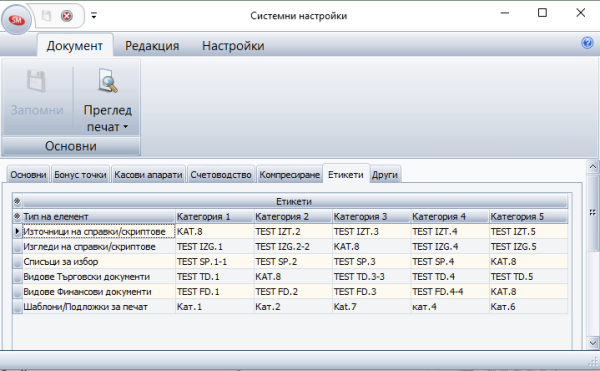Select row indicator for Видове Финансови документи
The width and height of the screenshot is (600, 371).
[x=17, y=291]
